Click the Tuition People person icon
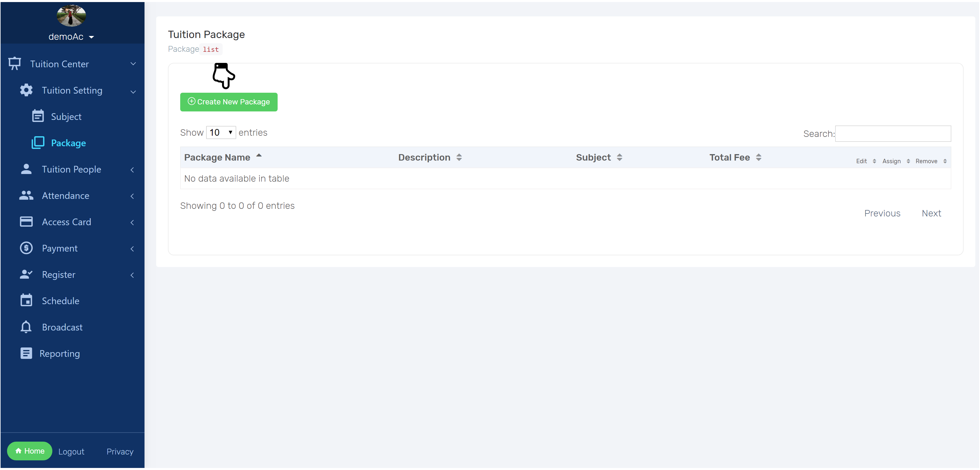This screenshot has height=470, width=980. pos(26,169)
